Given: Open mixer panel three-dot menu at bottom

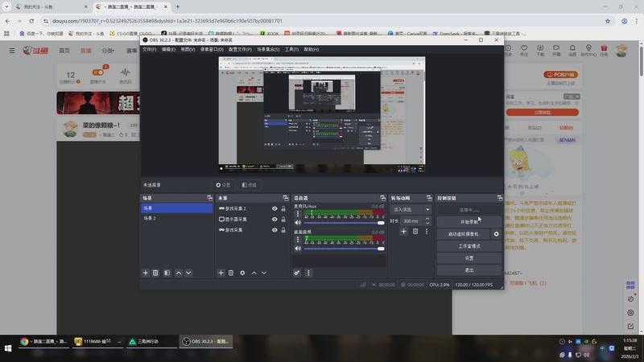Looking at the screenshot, I should (308, 273).
